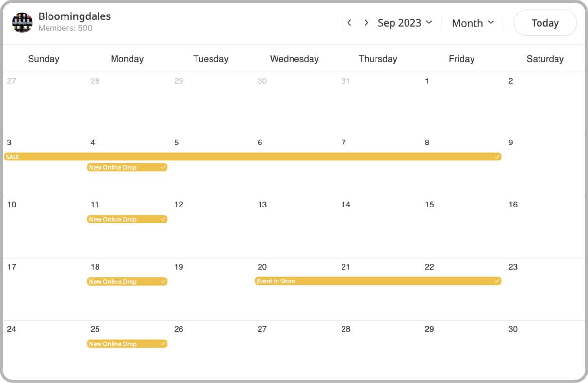The width and height of the screenshot is (588, 383).
Task: Expand the chevron beside Sep 2023
Action: [x=429, y=23]
